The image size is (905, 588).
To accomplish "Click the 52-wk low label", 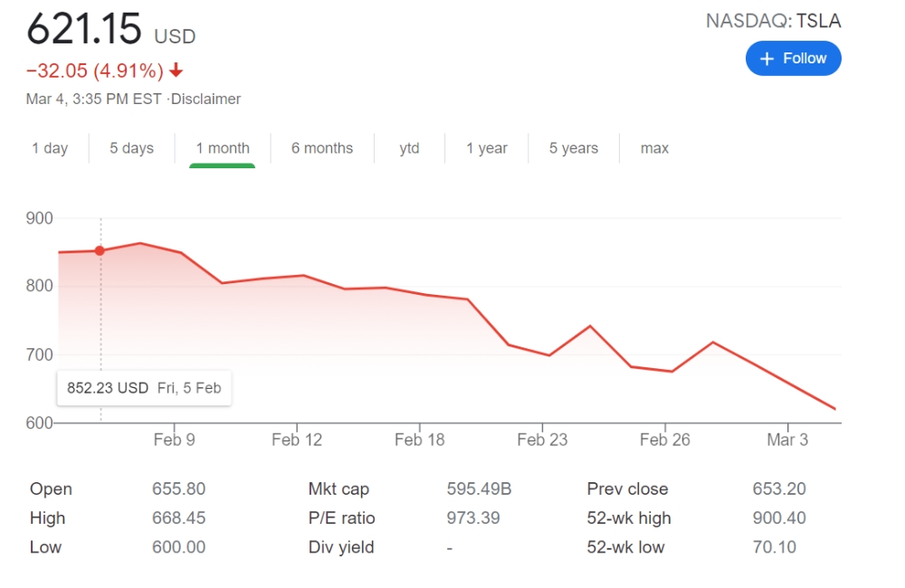I will (625, 547).
